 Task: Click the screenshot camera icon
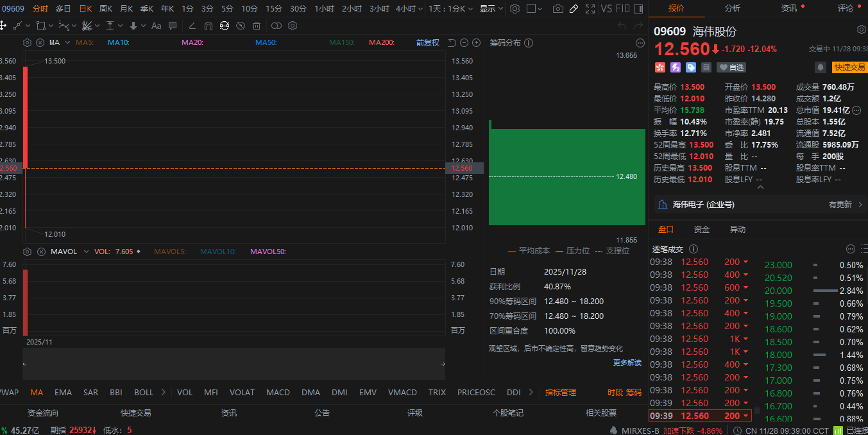pos(558,9)
